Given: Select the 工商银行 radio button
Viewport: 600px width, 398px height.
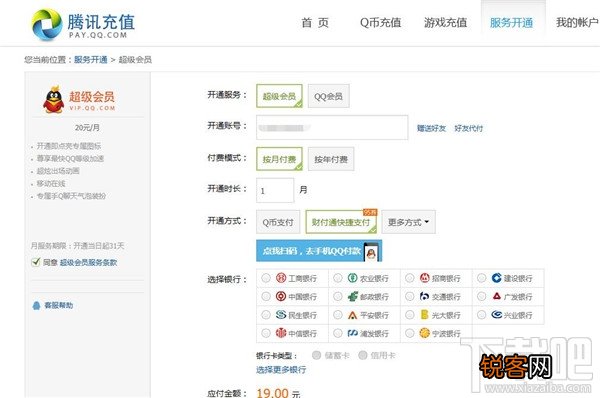Looking at the screenshot, I should pyautogui.click(x=266, y=278).
